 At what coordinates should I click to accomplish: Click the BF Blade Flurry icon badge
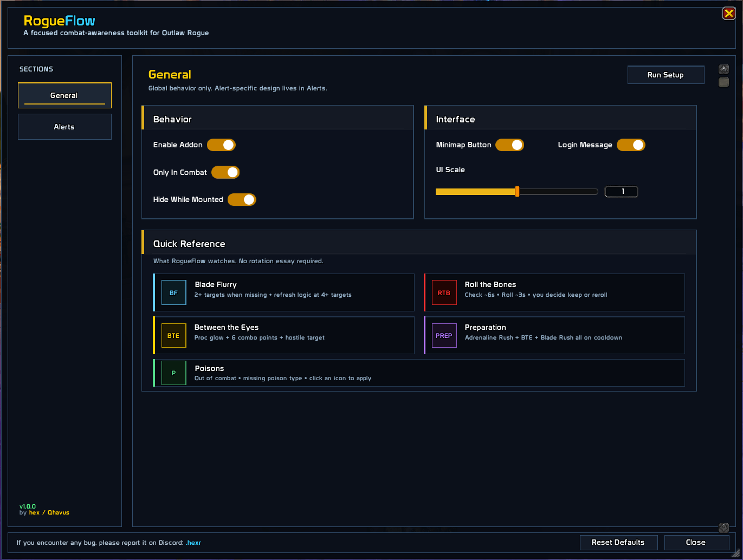(173, 292)
